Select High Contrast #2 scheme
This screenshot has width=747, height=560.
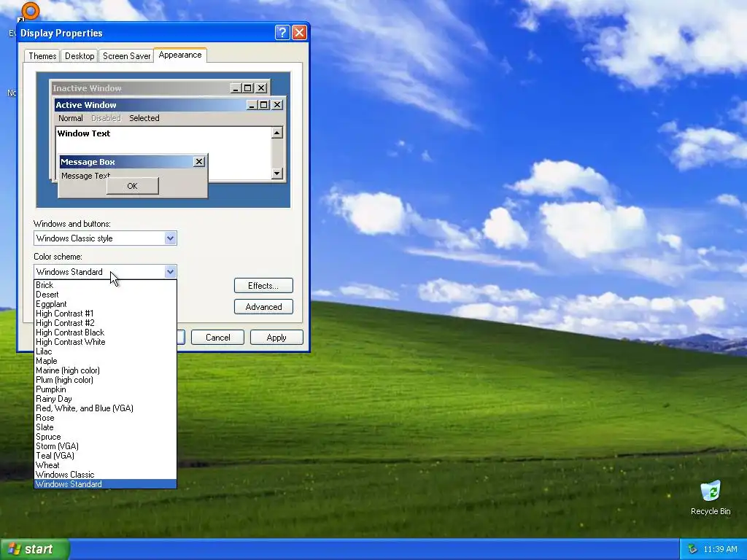[105, 323]
